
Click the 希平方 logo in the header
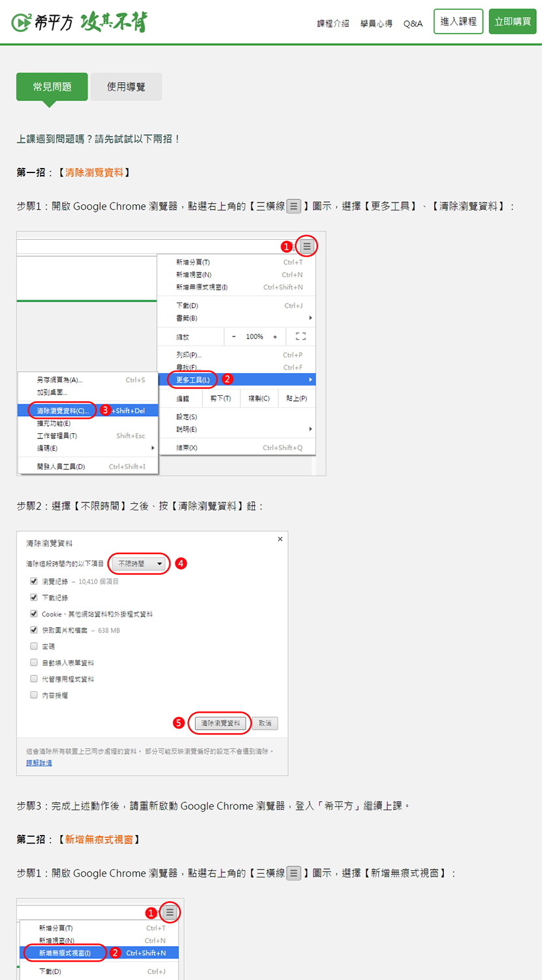[x=79, y=22]
